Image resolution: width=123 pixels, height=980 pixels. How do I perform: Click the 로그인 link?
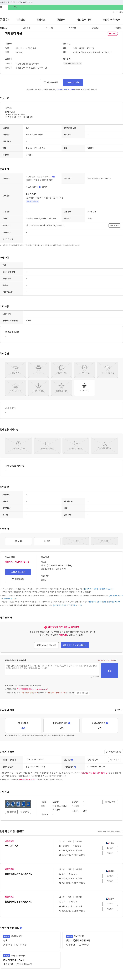(x=115, y=12)
